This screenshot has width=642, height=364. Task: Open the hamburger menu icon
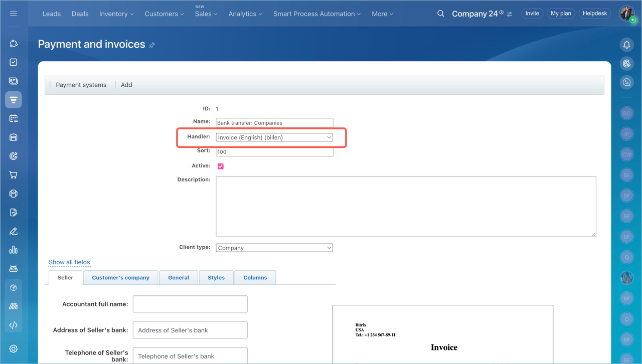(x=14, y=14)
